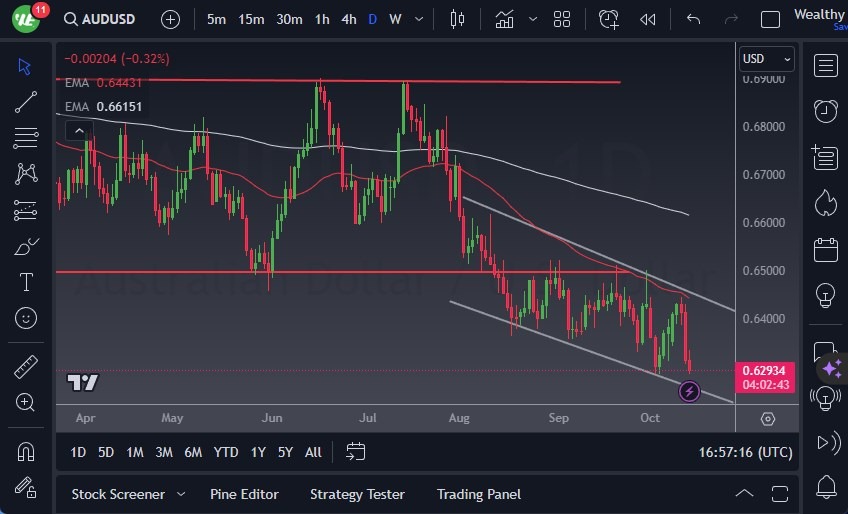Screen dimensions: 848x514
Task: Set chart interval to 4h
Action: point(348,19)
